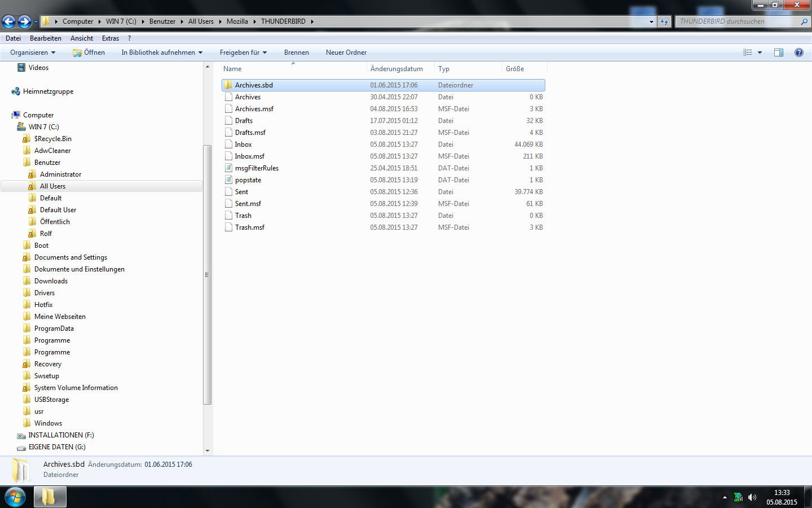Screen dimensions: 812x508
Task: Open the view options dropdown arrow
Action: point(760,52)
